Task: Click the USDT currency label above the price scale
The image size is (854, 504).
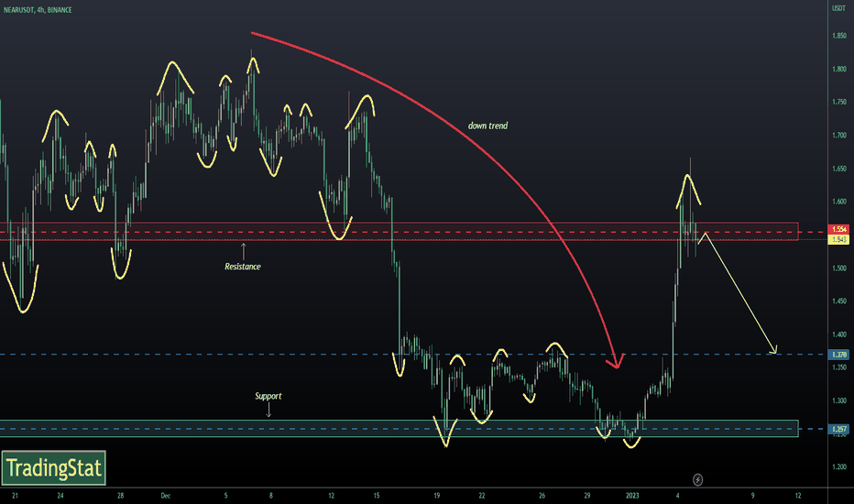Action: click(x=838, y=8)
